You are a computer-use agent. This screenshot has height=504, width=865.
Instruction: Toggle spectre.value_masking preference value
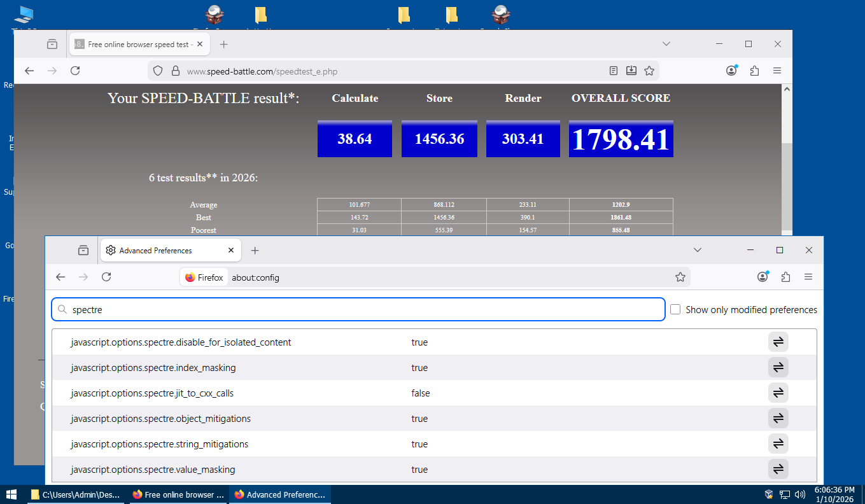[778, 470]
